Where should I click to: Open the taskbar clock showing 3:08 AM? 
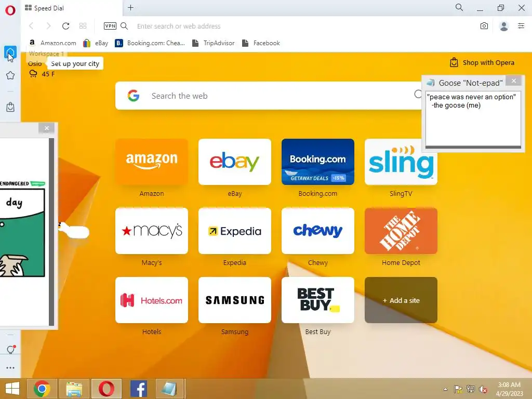(509, 389)
